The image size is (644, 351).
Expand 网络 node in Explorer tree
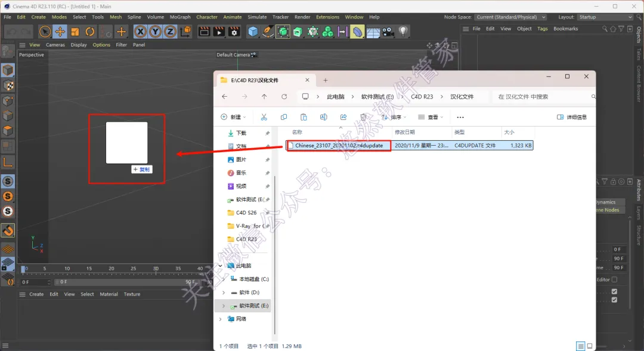click(x=220, y=319)
